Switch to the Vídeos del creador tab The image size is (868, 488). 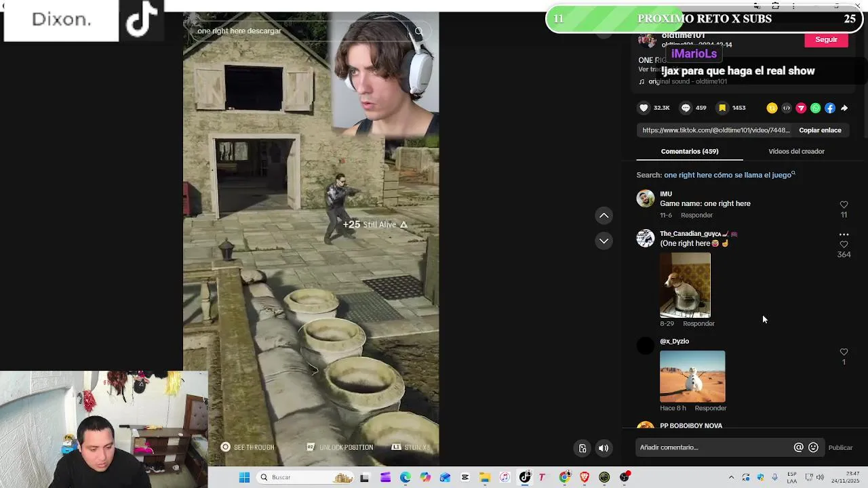(x=796, y=151)
